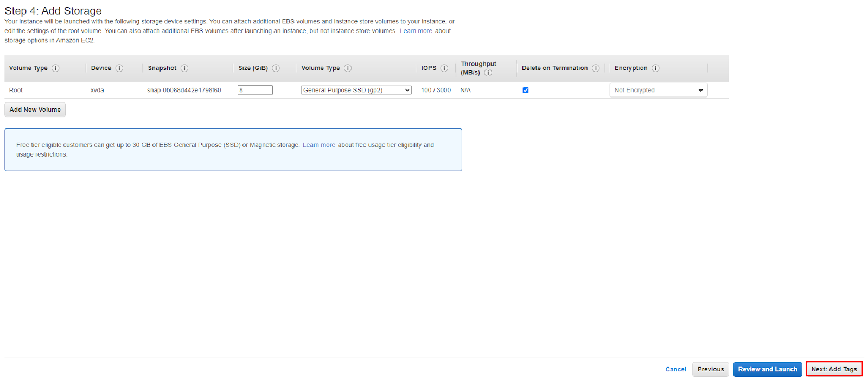Viewport: 868px width, 380px height.
Task: Open Learn more link about storage options
Action: coord(416,31)
